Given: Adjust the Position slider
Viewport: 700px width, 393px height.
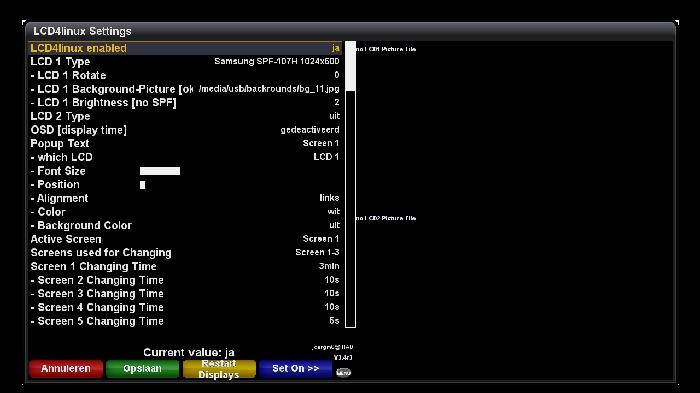Looking at the screenshot, I should click(x=142, y=185).
